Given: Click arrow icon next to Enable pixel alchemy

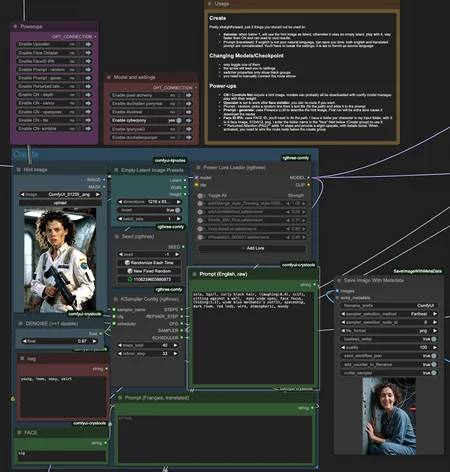Looking at the screenshot, I should (x=189, y=95).
